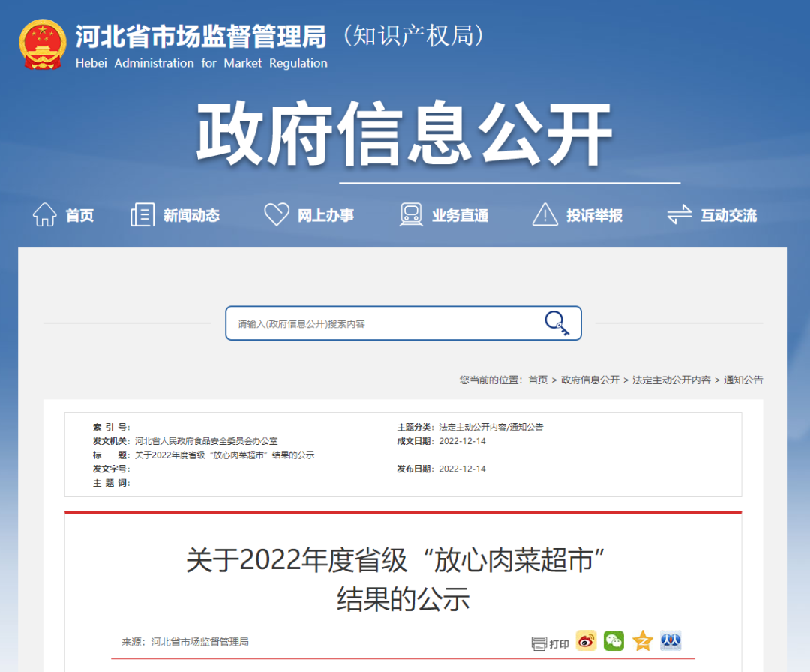Share article to Sina Weibo
This screenshot has height=672, width=810.
pos(586,641)
